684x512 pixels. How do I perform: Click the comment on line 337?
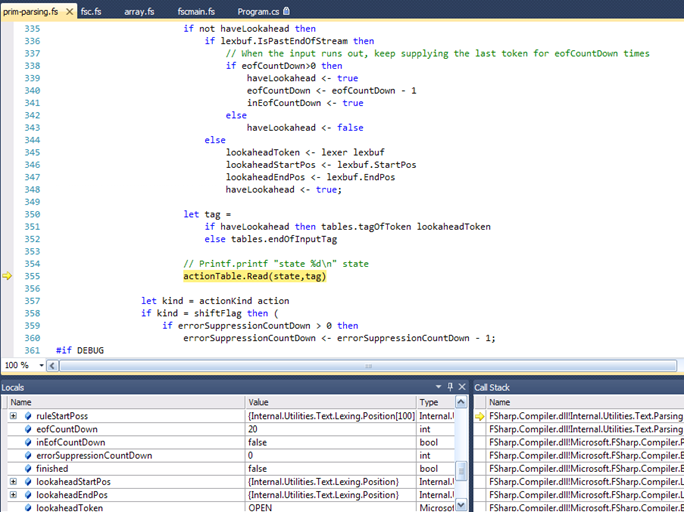[x=438, y=53]
